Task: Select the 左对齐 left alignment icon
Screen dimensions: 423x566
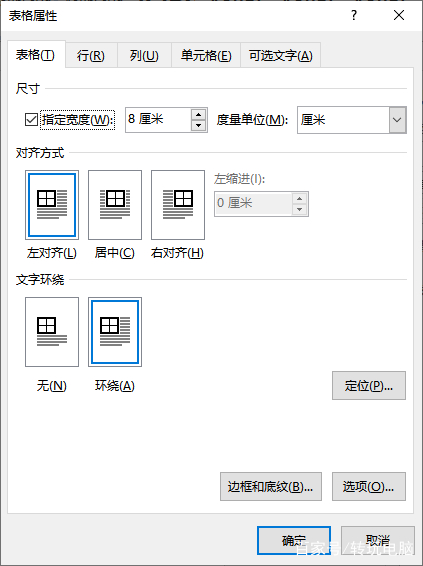Action: point(52,205)
